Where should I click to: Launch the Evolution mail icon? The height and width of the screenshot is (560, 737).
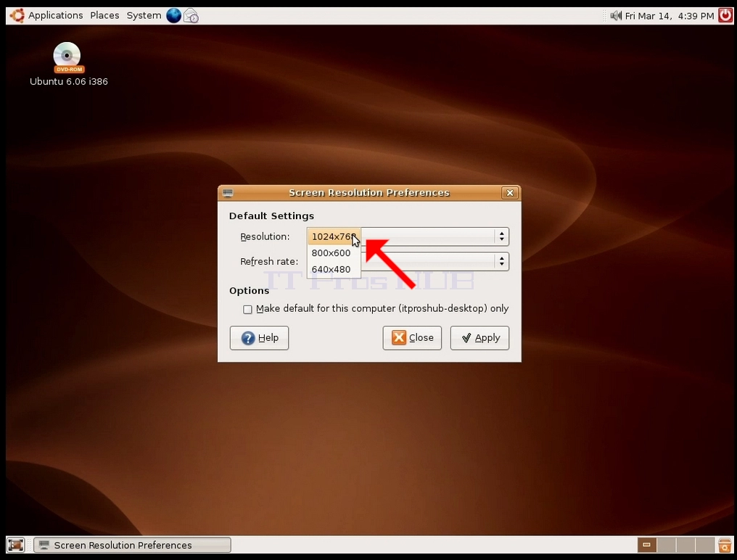pyautogui.click(x=191, y=15)
